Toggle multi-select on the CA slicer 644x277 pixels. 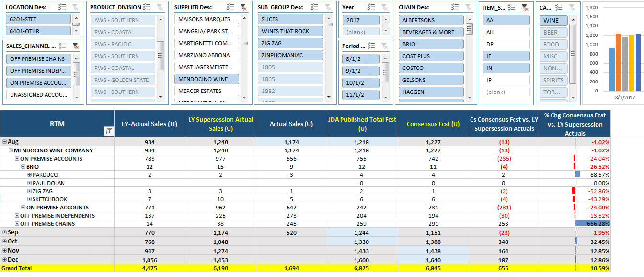tap(559, 7)
